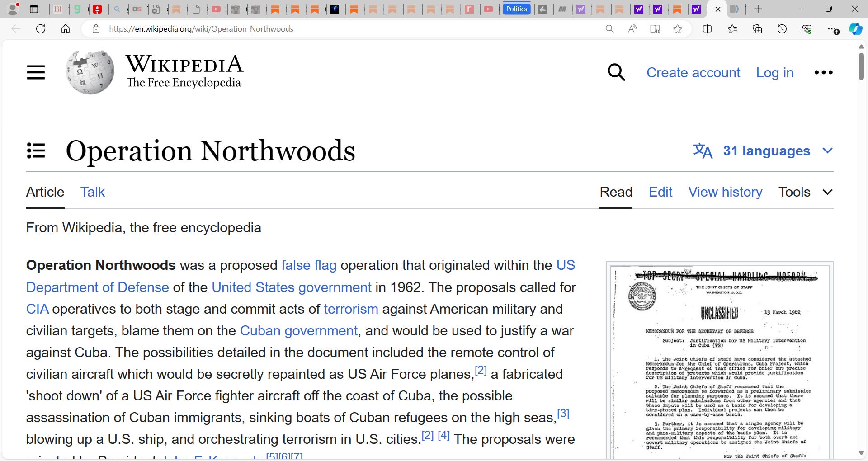Screen dimensions: 868x461
Task: Start Read aloud
Action: [x=632, y=29]
